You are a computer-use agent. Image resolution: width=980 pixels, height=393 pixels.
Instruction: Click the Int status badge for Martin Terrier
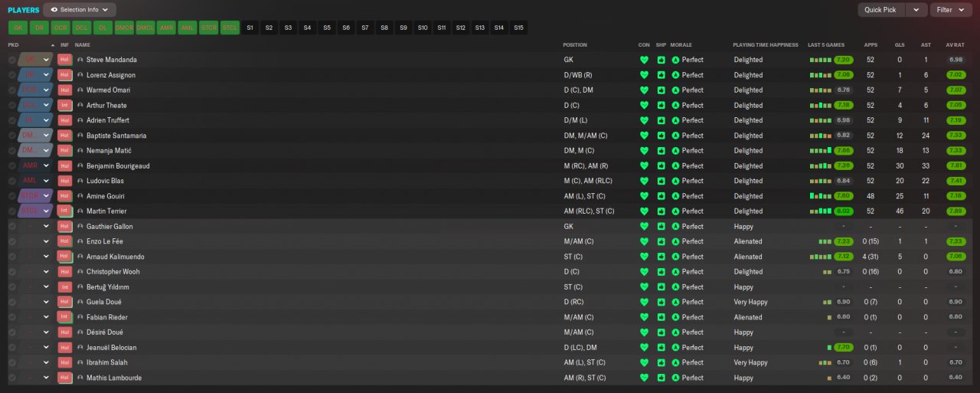point(64,211)
